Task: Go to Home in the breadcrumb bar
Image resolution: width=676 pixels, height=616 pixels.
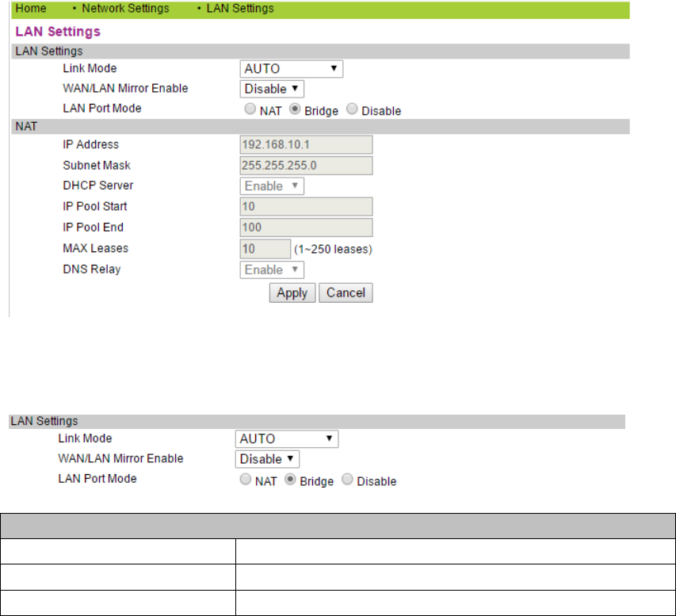Action: coord(31,8)
